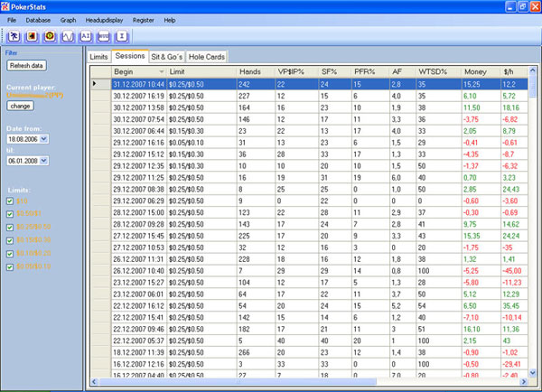Click the running man toolbar icon
Screen dimensions: 542x392
click(14, 36)
